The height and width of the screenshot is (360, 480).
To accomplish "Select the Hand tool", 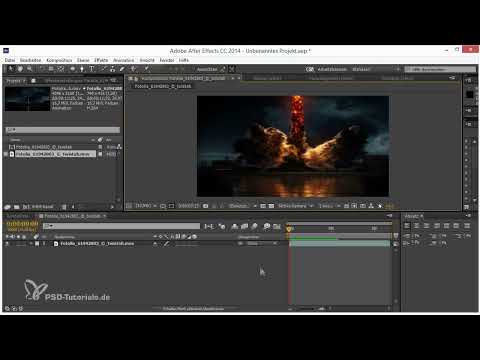I will [20, 69].
